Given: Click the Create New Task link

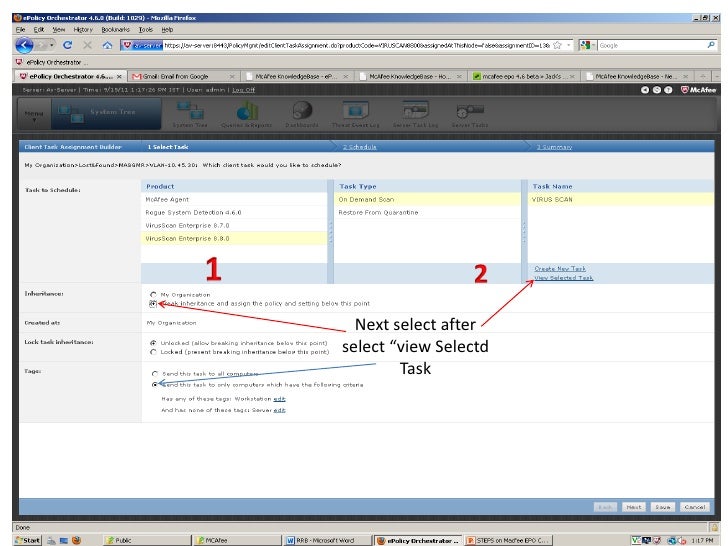Looking at the screenshot, I should click(560, 268).
